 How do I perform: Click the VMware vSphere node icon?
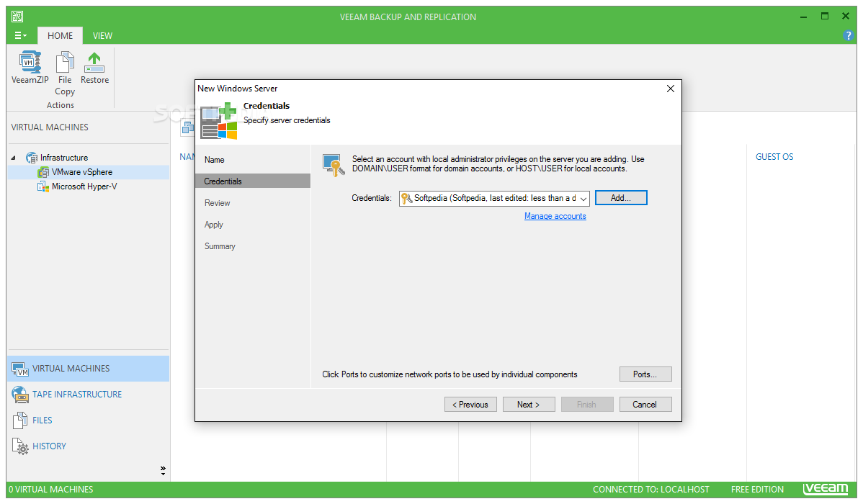pyautogui.click(x=43, y=172)
